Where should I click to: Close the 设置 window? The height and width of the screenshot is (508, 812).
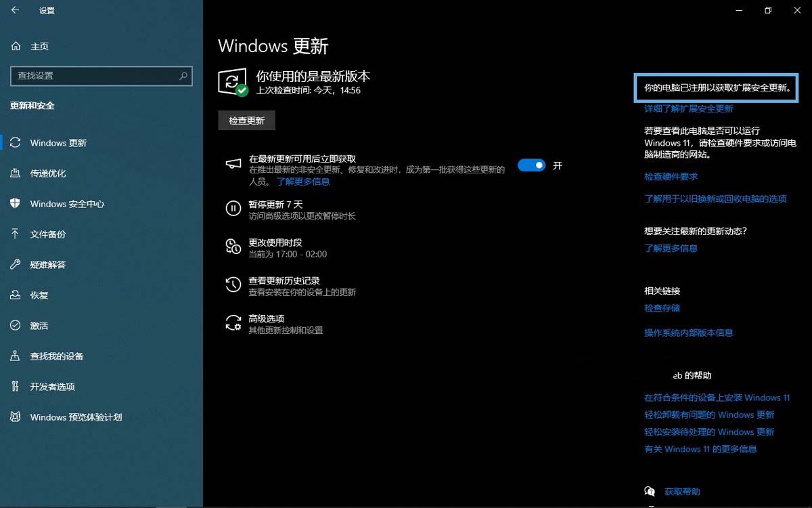pyautogui.click(x=797, y=10)
